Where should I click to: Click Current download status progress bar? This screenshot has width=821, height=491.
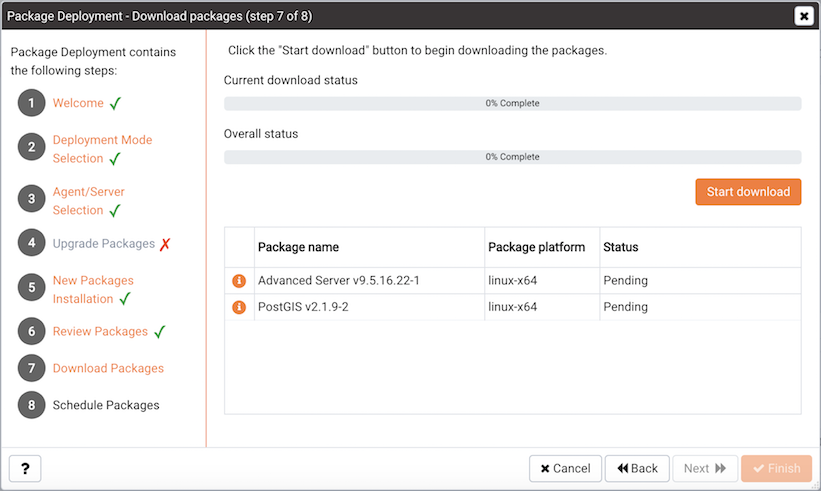click(513, 103)
